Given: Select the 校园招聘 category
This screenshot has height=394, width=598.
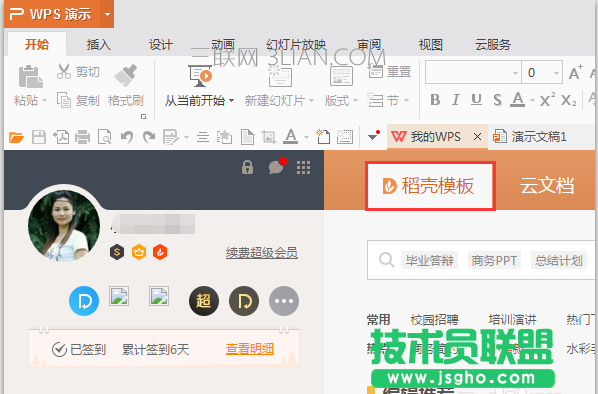Looking at the screenshot, I should (434, 320).
